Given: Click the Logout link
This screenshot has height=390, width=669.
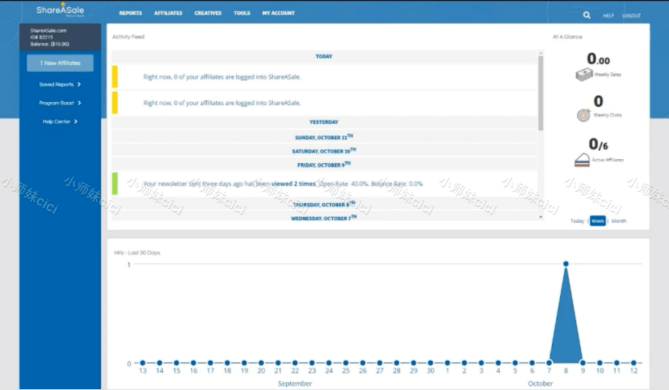Looking at the screenshot, I should point(631,16).
